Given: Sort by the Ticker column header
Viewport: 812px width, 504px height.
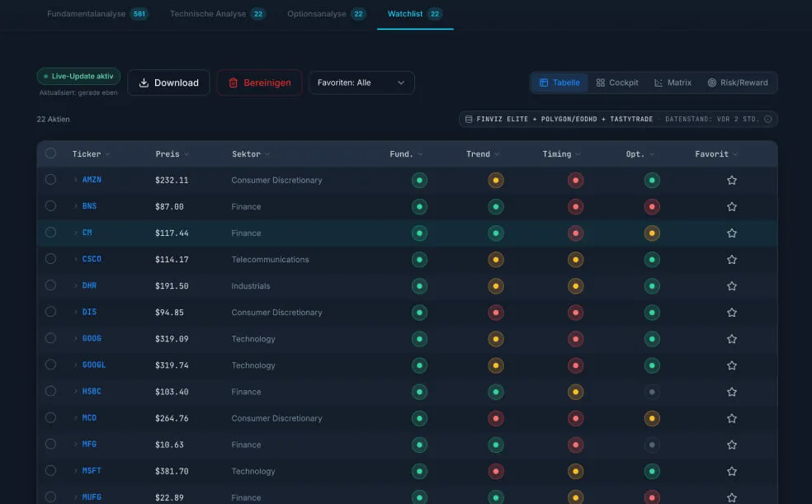Looking at the screenshot, I should tap(91, 154).
